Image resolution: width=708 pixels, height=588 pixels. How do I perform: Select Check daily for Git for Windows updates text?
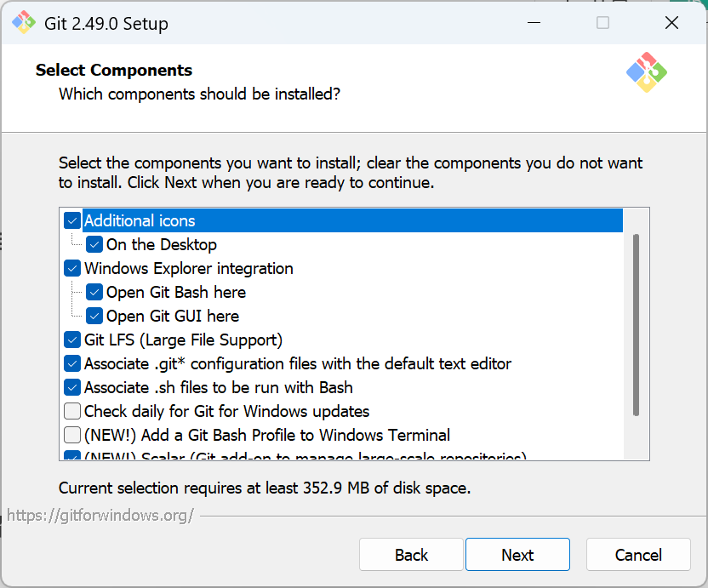(x=226, y=411)
